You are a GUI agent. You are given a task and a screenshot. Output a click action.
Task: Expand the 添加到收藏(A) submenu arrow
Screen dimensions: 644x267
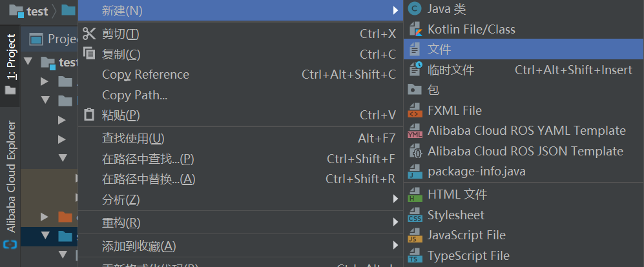pos(395,246)
